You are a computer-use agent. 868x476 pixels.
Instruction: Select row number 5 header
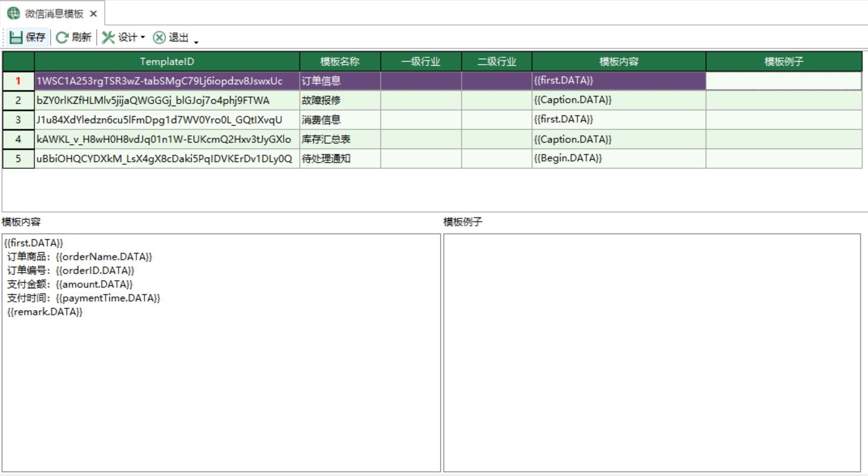point(18,159)
